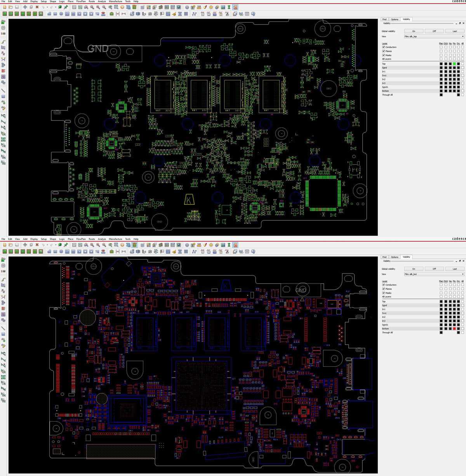
Task: Click the blue info circle icon in silk_top window
Action: 187,7
